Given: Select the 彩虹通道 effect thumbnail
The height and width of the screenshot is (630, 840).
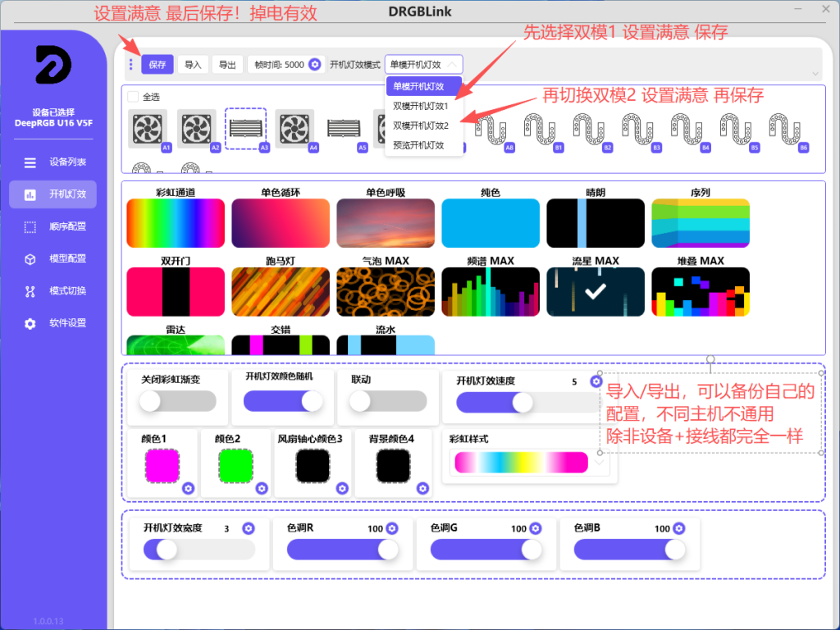Looking at the screenshot, I should 176,223.
